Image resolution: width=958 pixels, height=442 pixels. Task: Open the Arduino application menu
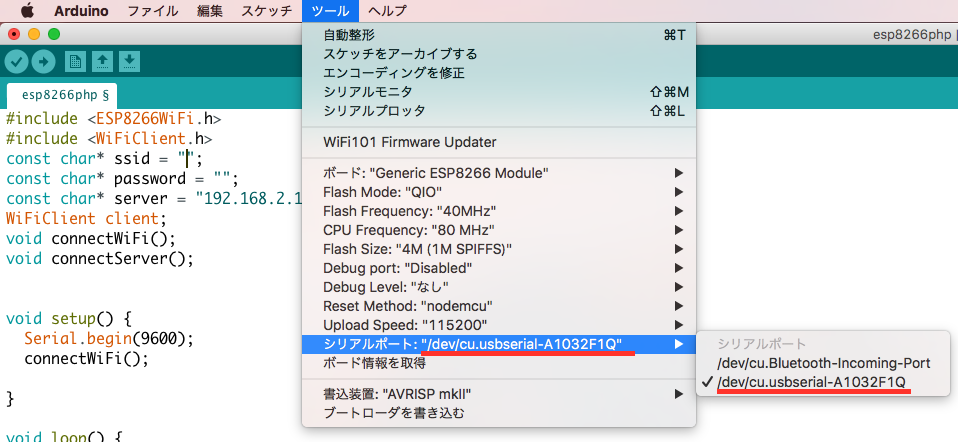pyautogui.click(x=81, y=11)
